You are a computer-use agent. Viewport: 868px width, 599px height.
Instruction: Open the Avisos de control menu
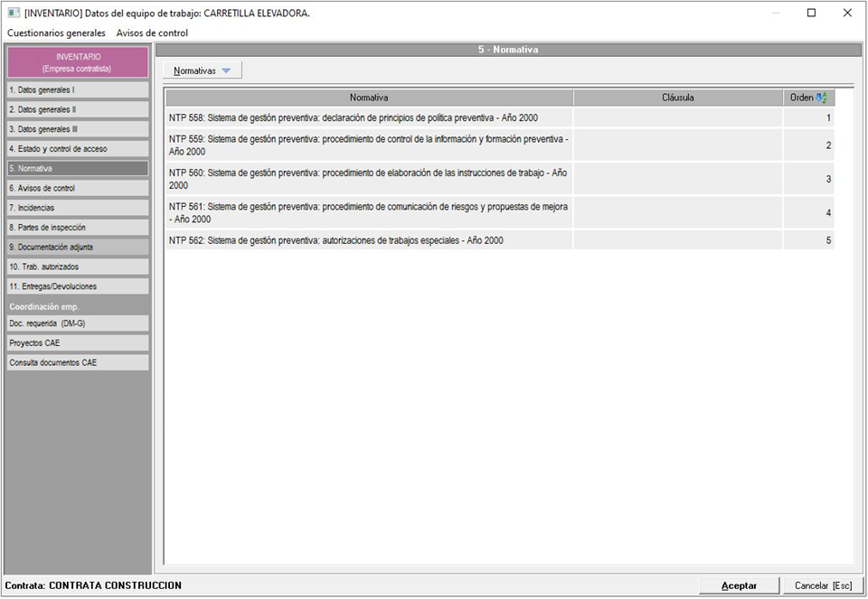click(x=152, y=33)
